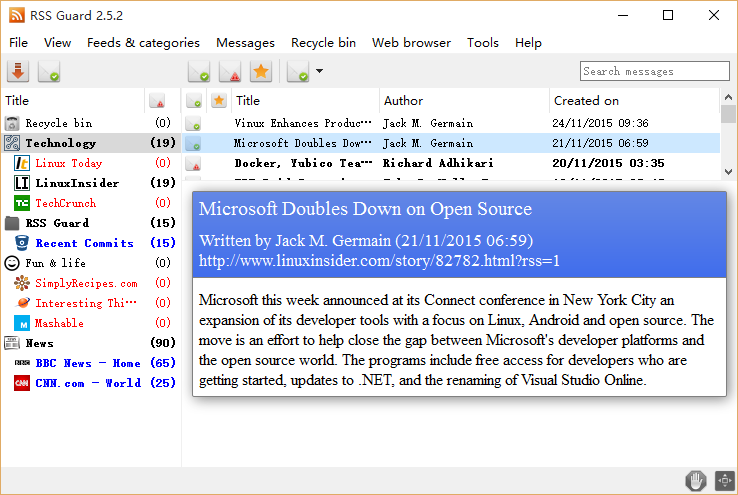Click the CNN.com feed icon
The width and height of the screenshot is (738, 495).
coord(22,383)
